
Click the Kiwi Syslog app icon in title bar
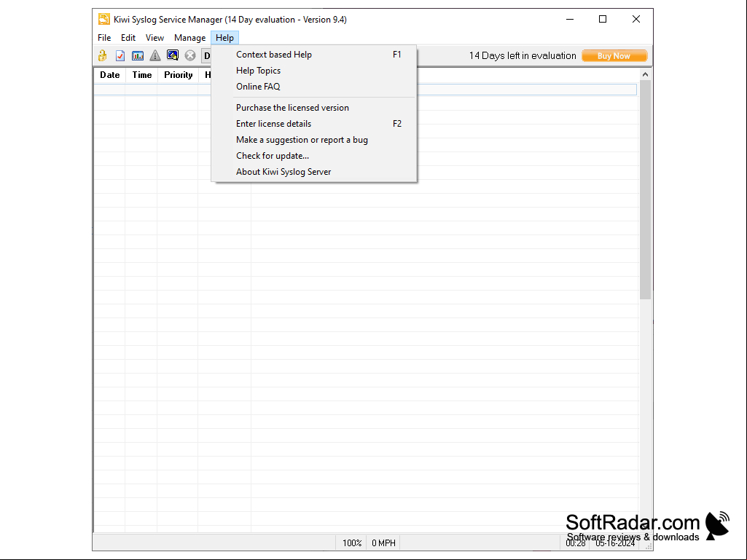[x=104, y=20]
